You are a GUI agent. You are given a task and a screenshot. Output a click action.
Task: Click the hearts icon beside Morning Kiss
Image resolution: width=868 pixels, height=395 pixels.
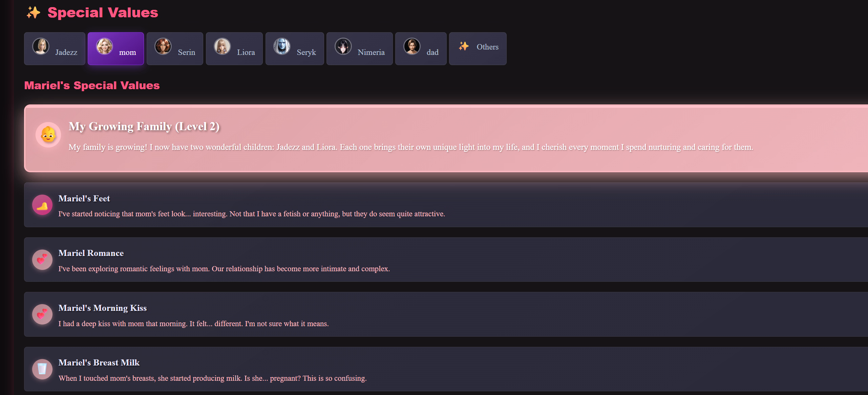(42, 314)
